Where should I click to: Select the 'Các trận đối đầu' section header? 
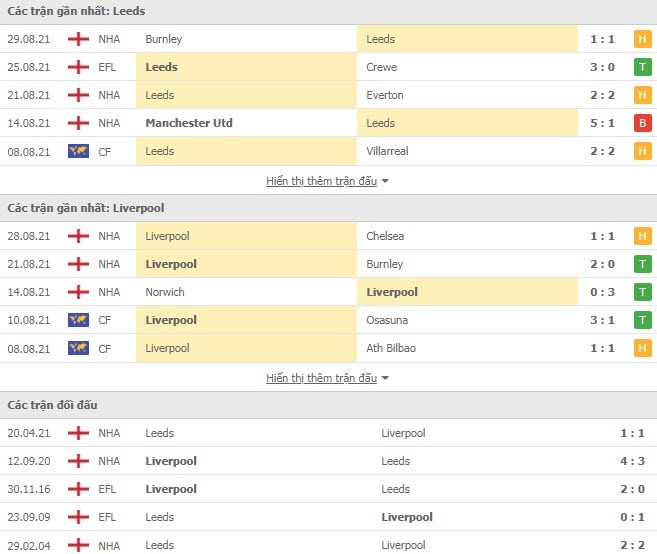52,405
